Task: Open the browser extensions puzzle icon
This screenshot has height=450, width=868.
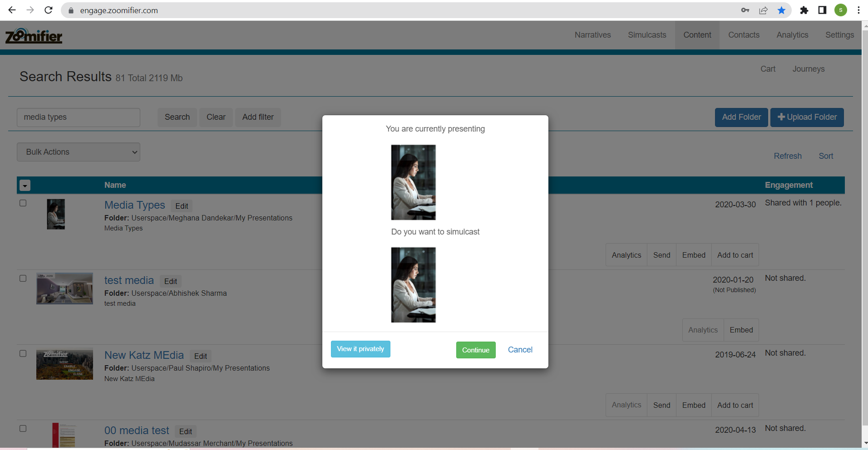Action: [x=804, y=10]
